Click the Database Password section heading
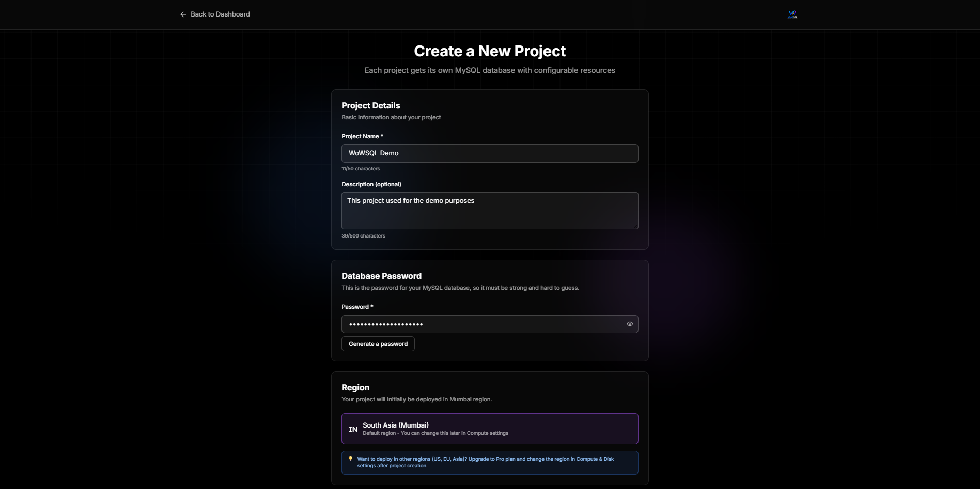The image size is (980, 489). coord(381,276)
